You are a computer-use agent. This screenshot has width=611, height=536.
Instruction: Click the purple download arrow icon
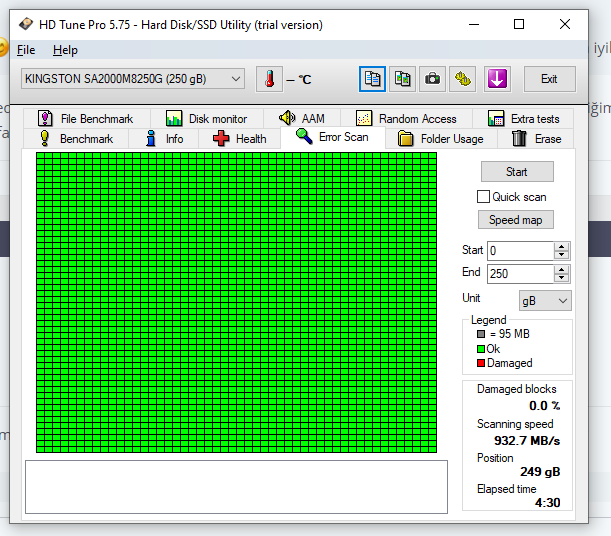tap(497, 79)
